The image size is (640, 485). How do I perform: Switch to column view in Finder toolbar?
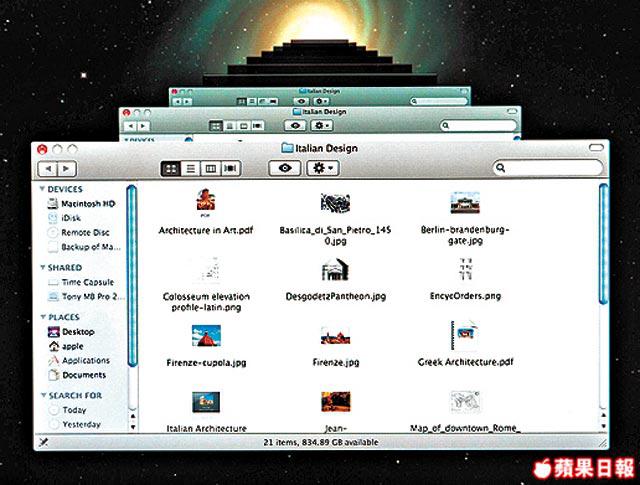211,168
